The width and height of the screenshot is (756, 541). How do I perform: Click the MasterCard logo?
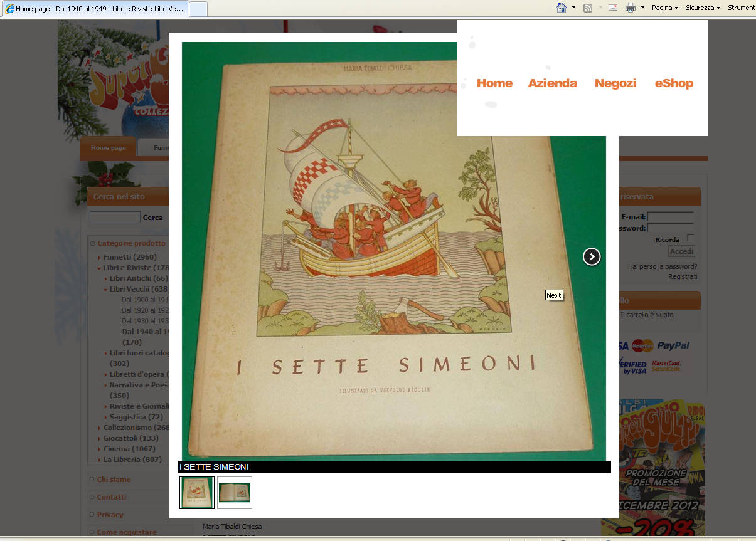[x=642, y=345]
